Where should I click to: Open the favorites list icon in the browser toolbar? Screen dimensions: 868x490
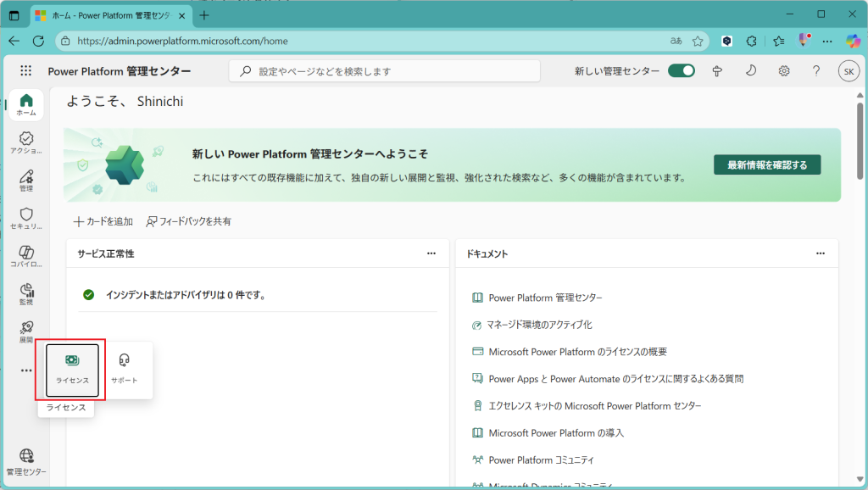779,41
